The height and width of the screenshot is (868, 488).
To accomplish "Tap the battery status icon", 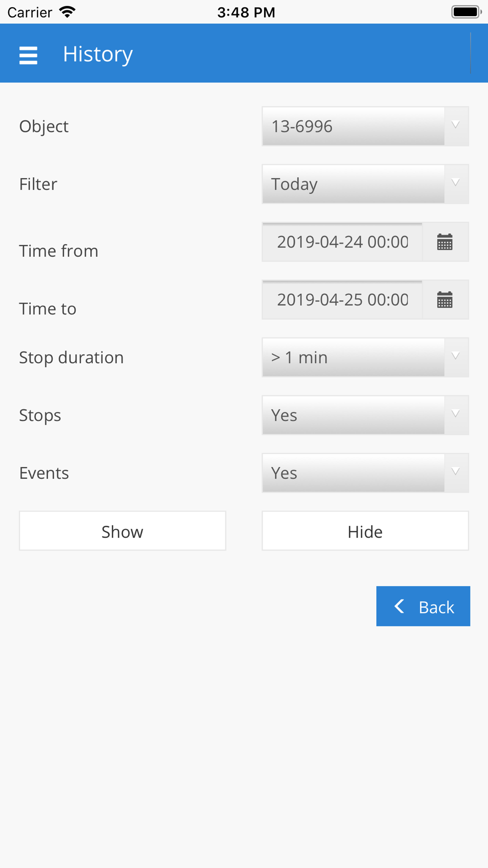I will (x=466, y=12).
